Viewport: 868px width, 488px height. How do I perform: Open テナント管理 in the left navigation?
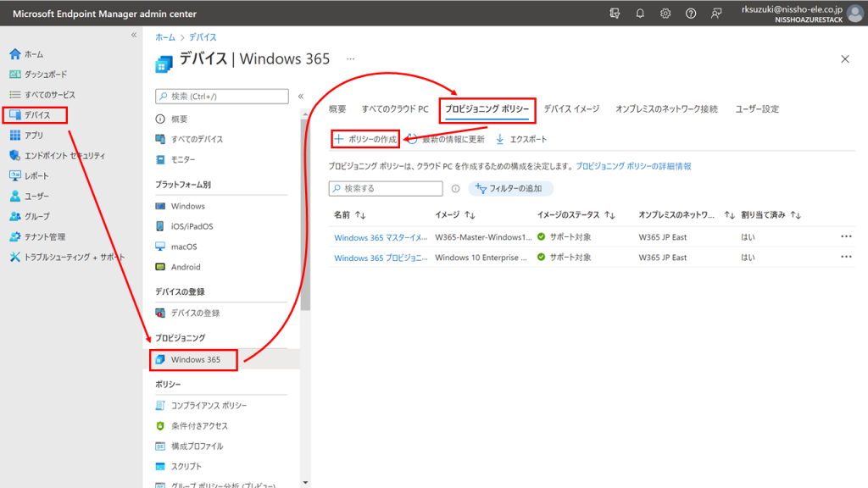pos(37,237)
